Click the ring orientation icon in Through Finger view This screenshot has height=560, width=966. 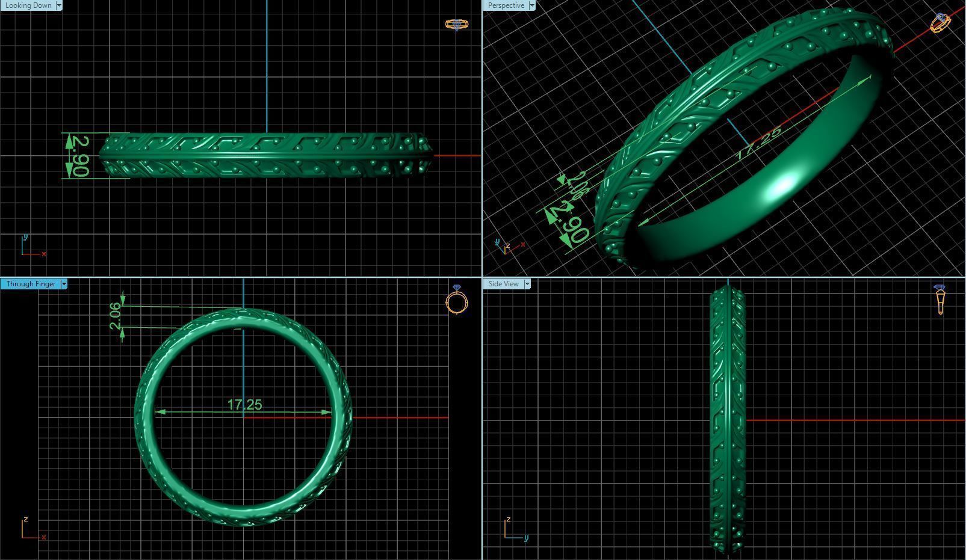pos(457,300)
